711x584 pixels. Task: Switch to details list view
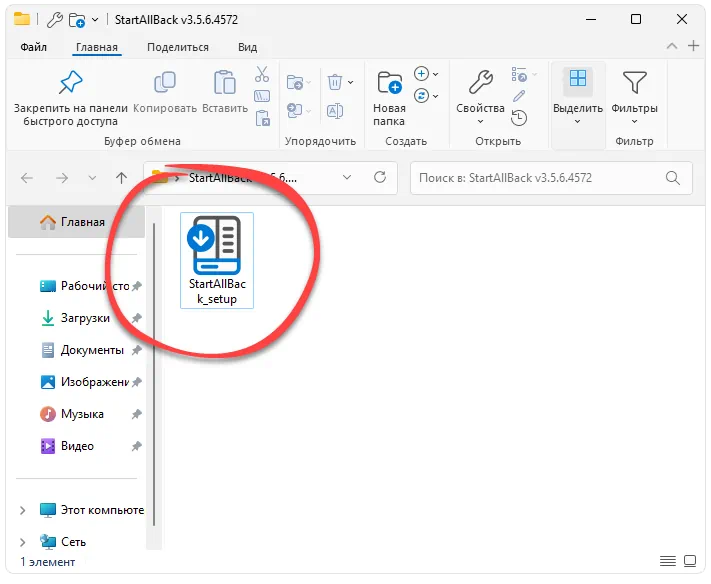pyautogui.click(x=667, y=561)
